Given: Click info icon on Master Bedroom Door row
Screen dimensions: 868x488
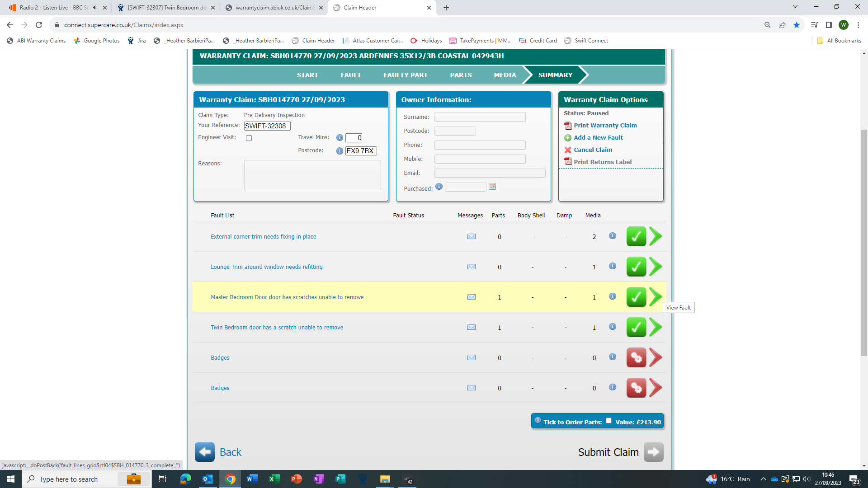Looking at the screenshot, I should pos(612,296).
